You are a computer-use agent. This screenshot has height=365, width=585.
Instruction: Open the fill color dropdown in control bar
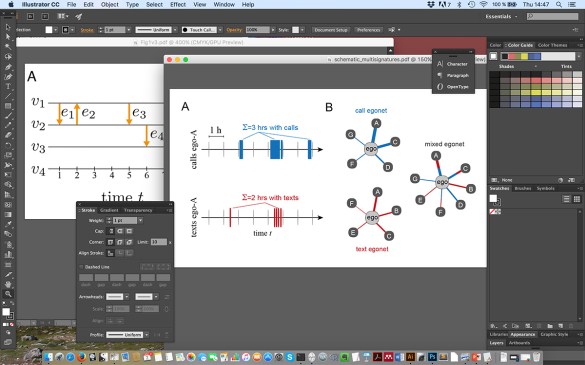click(x=56, y=30)
